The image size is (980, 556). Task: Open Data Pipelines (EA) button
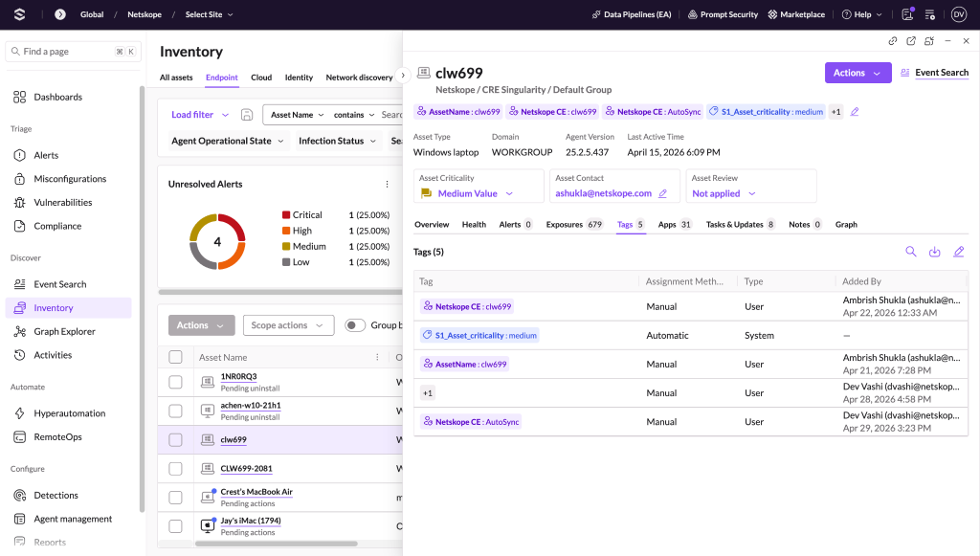(632, 14)
